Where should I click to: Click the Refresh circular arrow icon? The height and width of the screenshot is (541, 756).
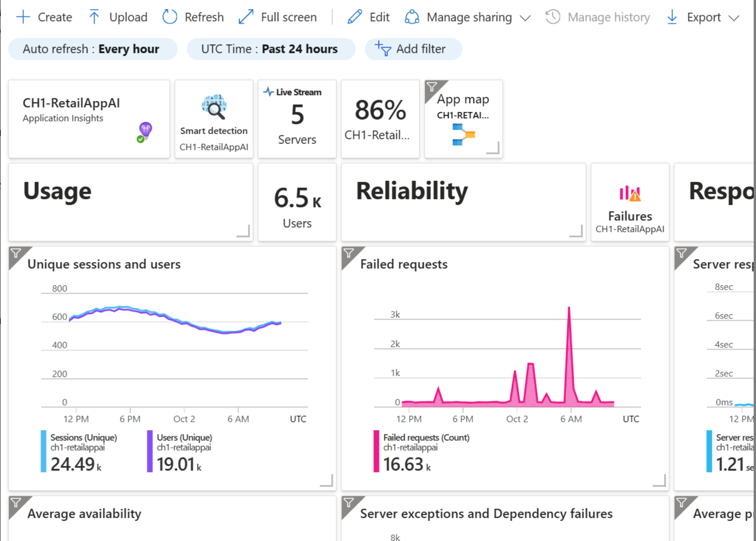point(170,17)
